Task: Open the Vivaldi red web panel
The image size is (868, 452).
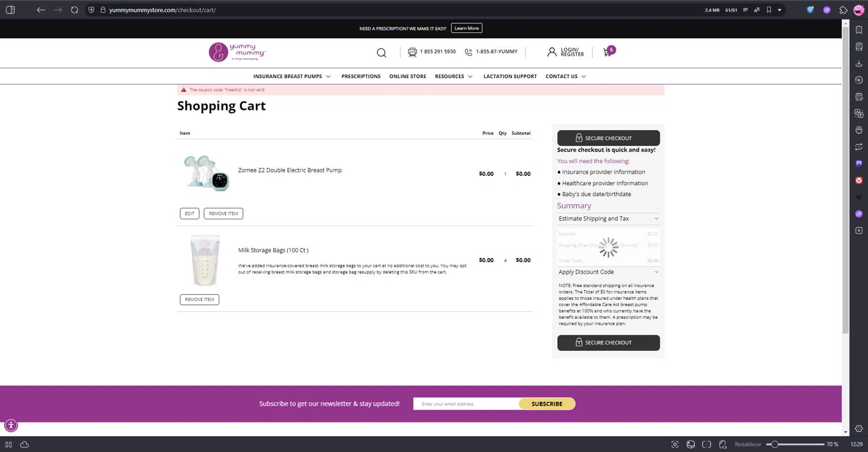Action: 859,181
